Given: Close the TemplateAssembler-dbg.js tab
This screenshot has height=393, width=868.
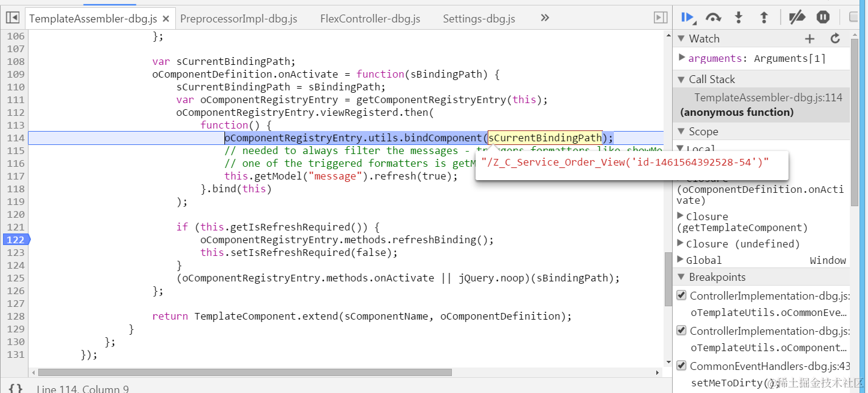Looking at the screenshot, I should coord(167,19).
